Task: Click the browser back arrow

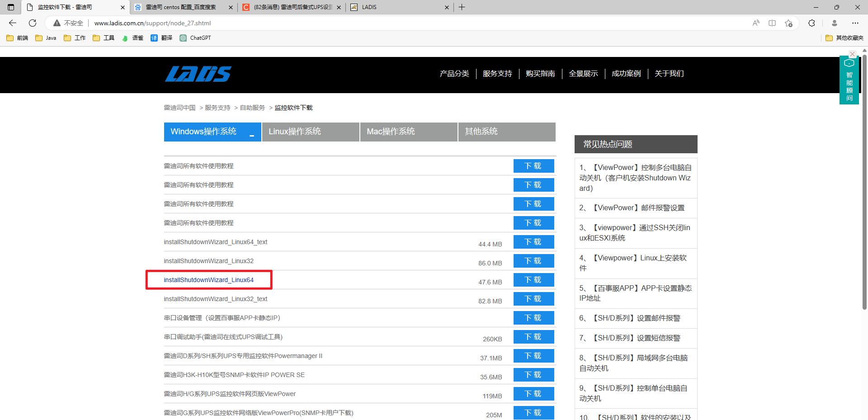Action: (13, 23)
